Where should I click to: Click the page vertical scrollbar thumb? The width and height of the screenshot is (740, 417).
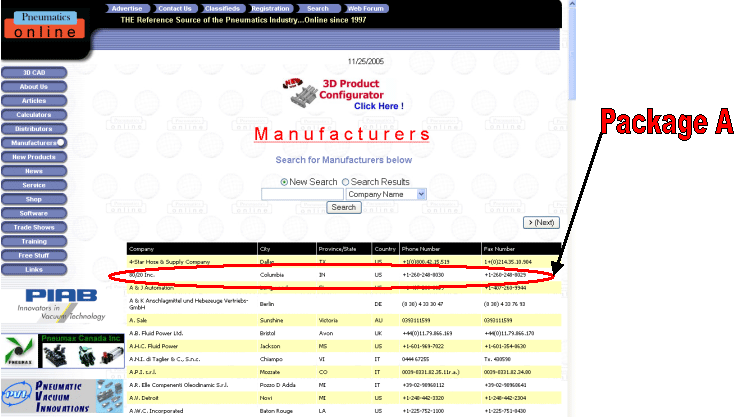tap(572, 54)
